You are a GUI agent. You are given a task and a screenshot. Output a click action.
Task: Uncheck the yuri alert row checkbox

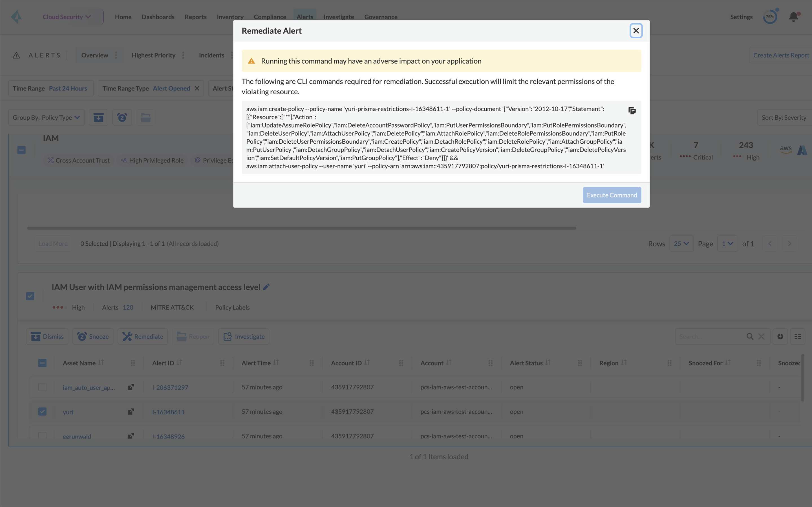[x=42, y=412]
